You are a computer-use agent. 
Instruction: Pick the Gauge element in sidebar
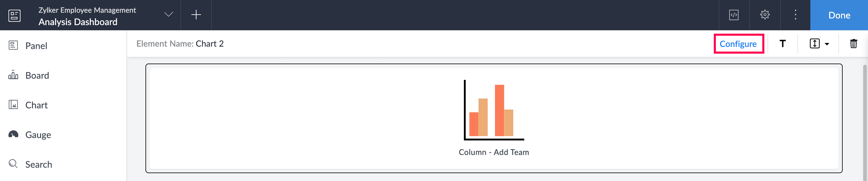(x=38, y=135)
